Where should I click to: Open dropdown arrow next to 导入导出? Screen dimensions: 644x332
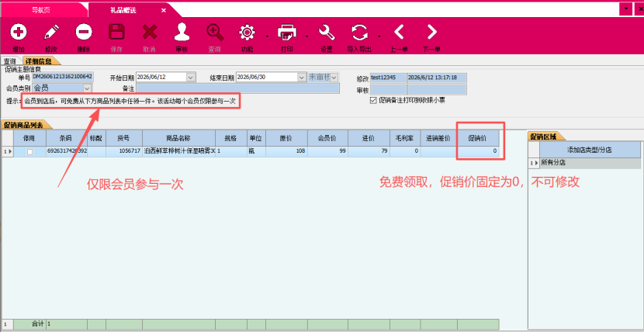coord(379,36)
